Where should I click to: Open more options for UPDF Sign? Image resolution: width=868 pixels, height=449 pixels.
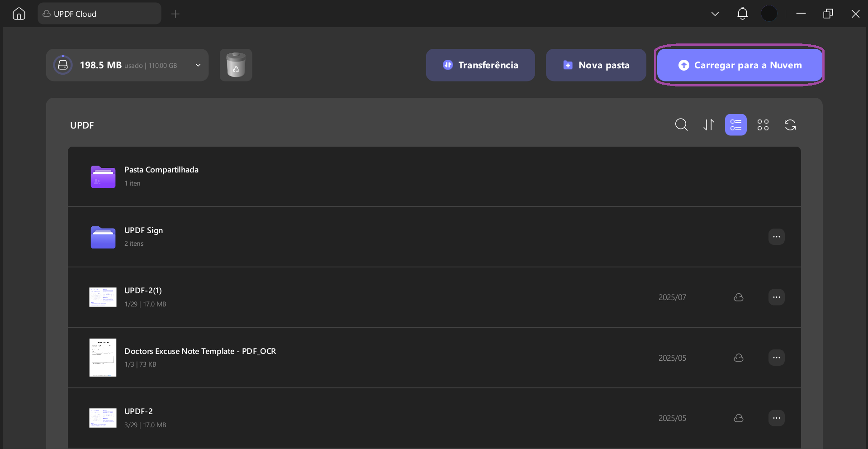[777, 237]
